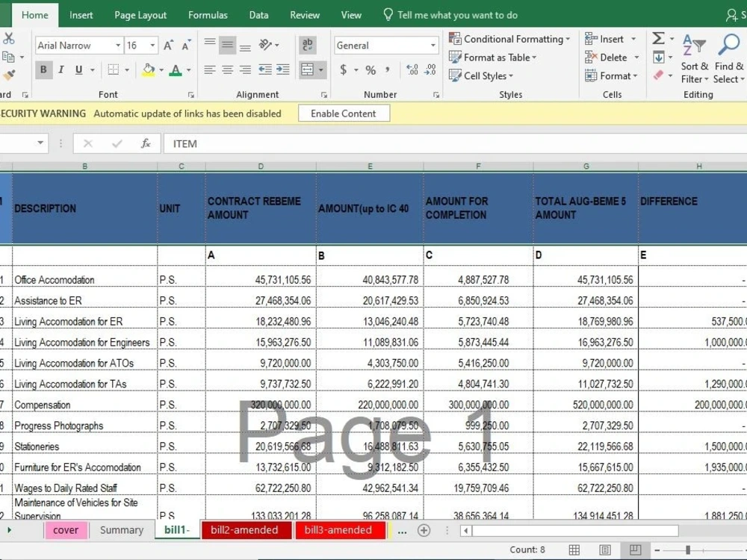This screenshot has height=560, width=747.
Task: Toggle Middle Align button
Action: click(228, 46)
